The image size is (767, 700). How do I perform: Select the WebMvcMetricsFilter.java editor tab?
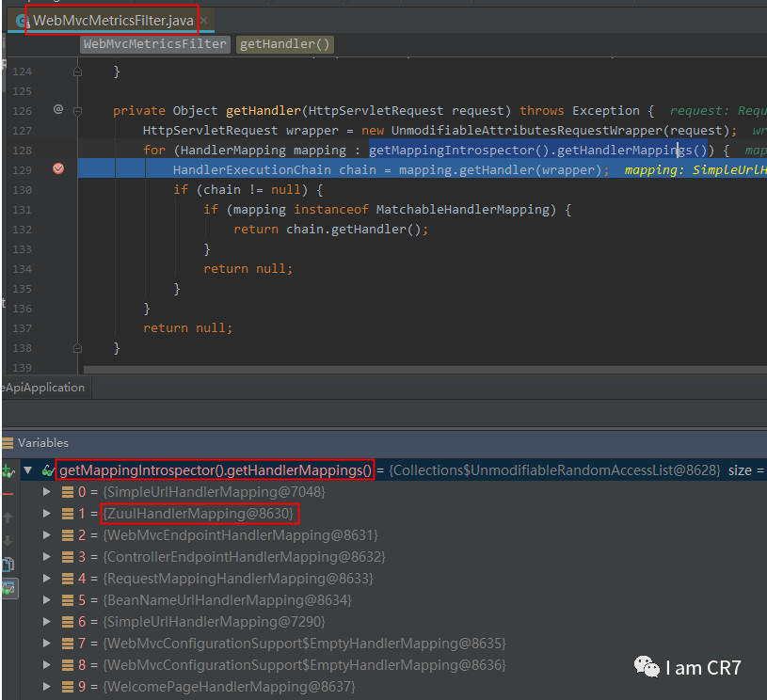click(x=113, y=20)
